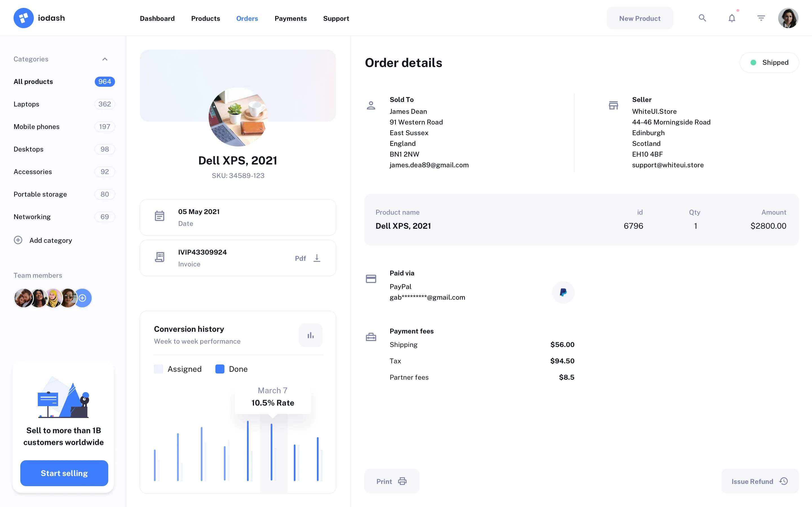The image size is (812, 507).
Task: Expand the Laptops category
Action: pyautogui.click(x=26, y=104)
